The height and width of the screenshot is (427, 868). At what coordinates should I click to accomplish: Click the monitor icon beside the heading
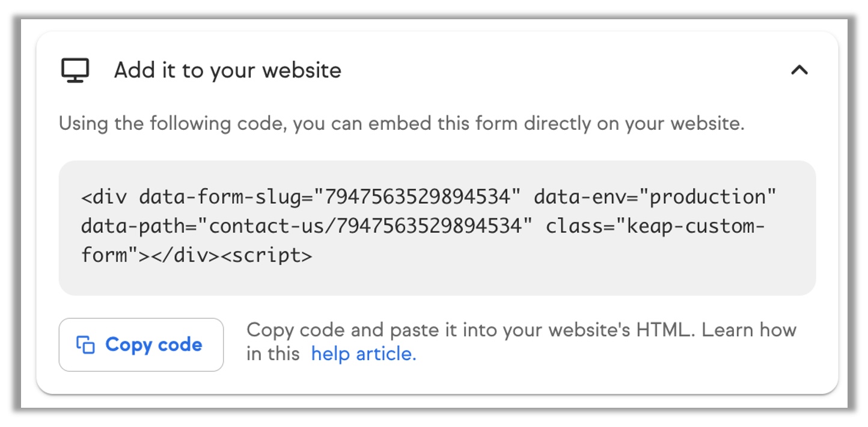(75, 70)
